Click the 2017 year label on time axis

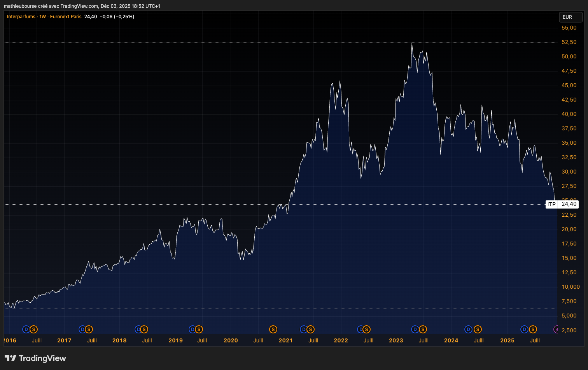[x=64, y=340]
